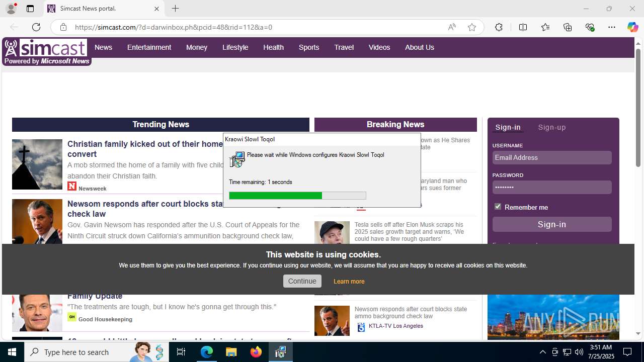This screenshot has height=362, width=644.
Task: Click the password input field
Action: [552, 187]
